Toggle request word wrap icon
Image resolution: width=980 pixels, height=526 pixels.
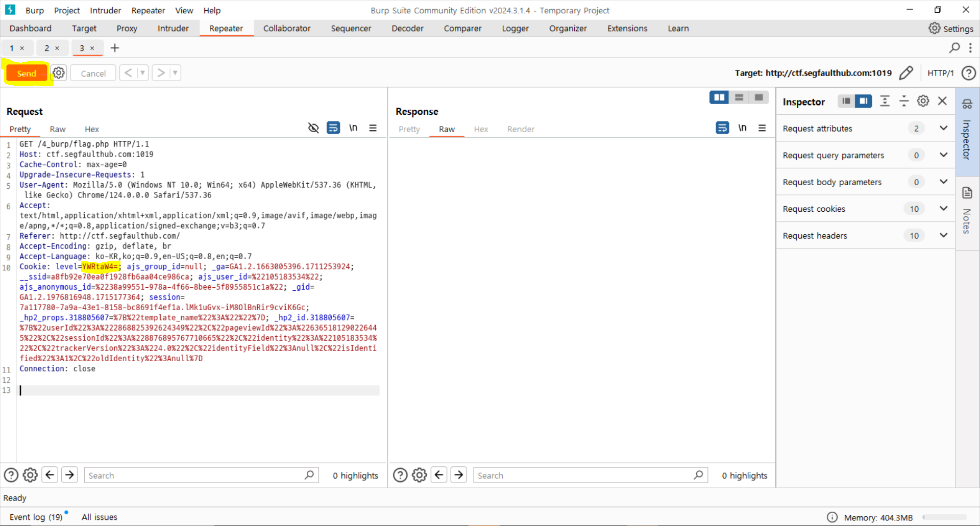333,128
